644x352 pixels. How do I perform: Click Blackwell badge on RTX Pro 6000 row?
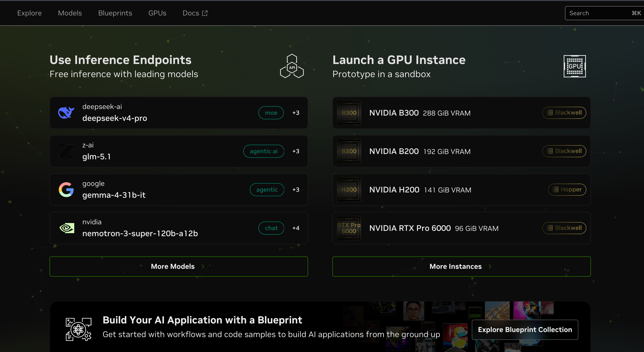[564, 228]
